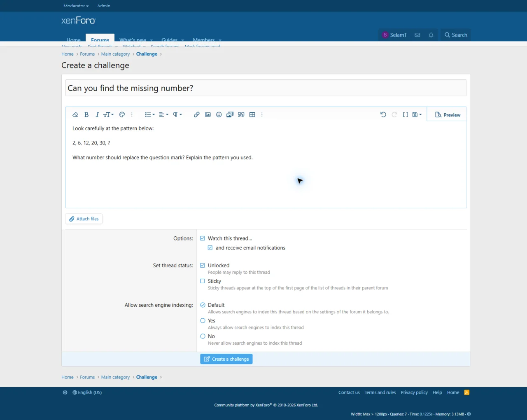Open the text alignment dropdown

163,115
